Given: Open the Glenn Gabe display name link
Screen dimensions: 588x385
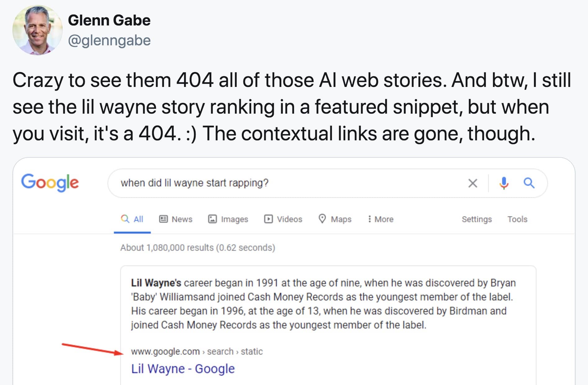Looking at the screenshot, I should [x=109, y=20].
